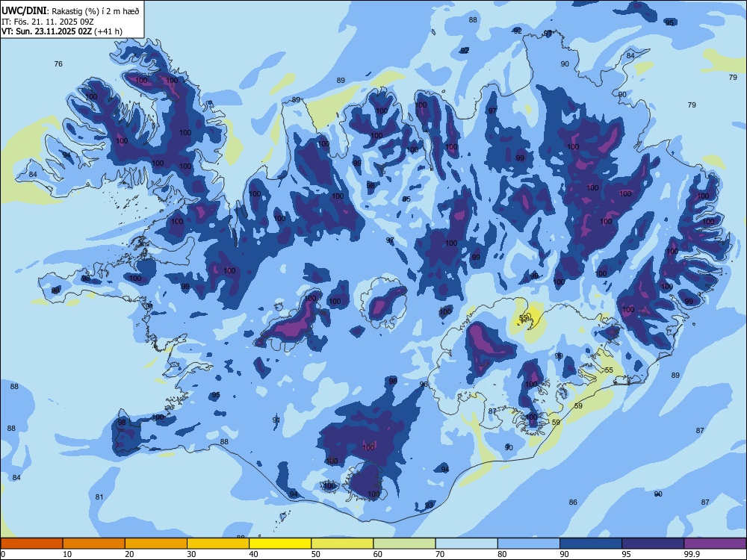Screen dimensions: 747x560
Task: Click the 'VT: Sun. 23.11.2025 02Z' line
Action: click(47, 31)
